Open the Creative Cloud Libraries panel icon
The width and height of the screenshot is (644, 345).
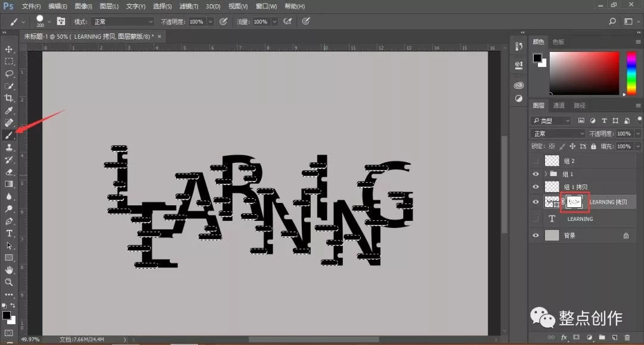[x=519, y=85]
